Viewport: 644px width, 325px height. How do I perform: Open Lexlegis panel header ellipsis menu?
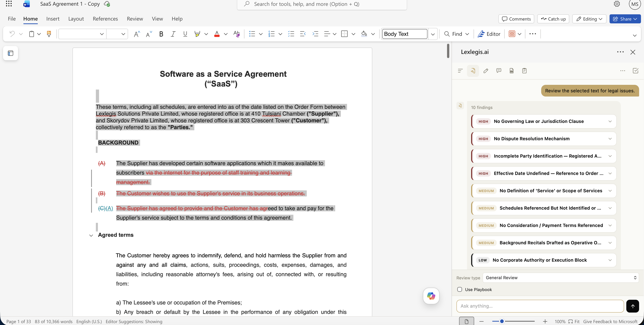620,52
